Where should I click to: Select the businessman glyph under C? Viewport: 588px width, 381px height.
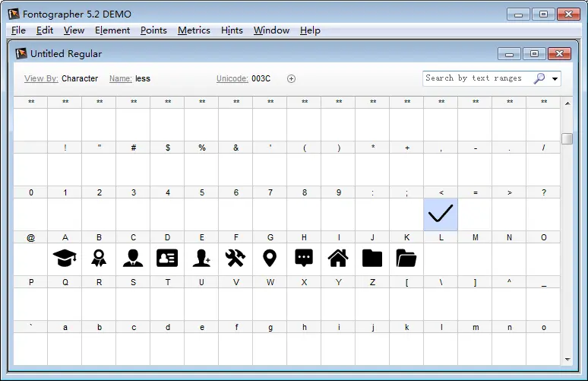(133, 259)
